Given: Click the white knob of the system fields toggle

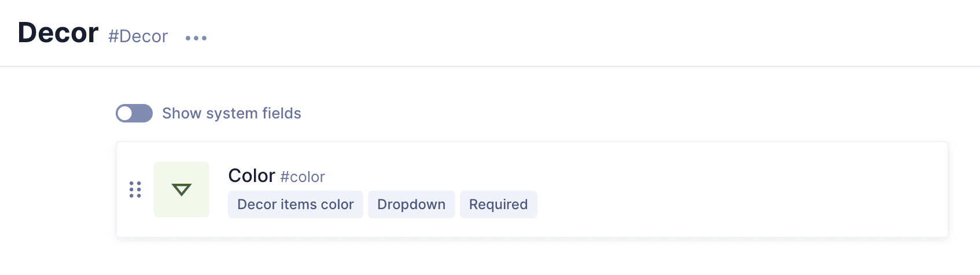Looking at the screenshot, I should click(126, 113).
